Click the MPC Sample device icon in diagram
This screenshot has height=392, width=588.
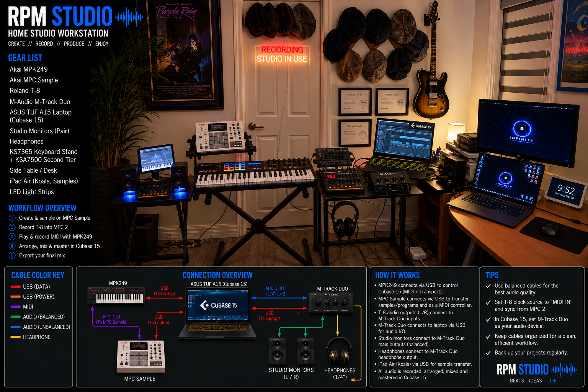click(x=141, y=356)
